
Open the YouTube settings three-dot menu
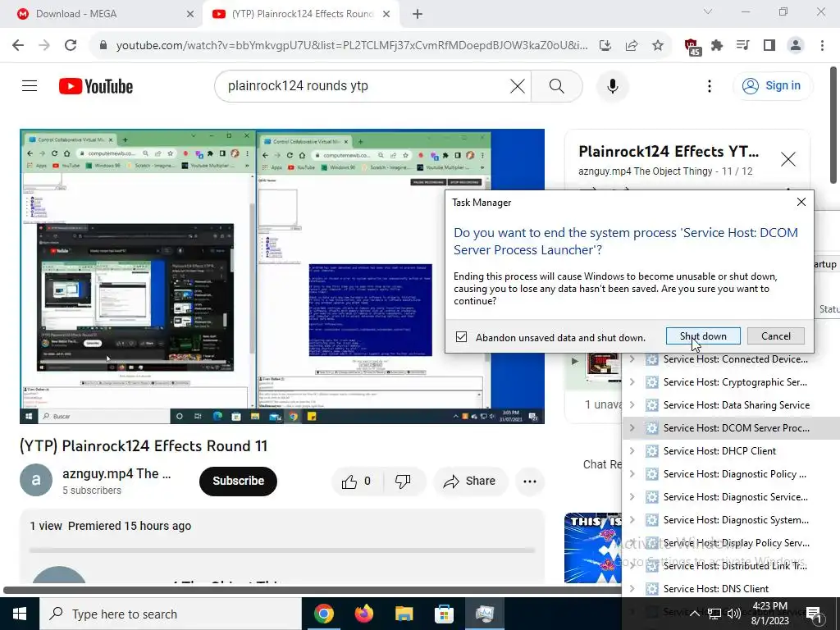pyautogui.click(x=710, y=85)
